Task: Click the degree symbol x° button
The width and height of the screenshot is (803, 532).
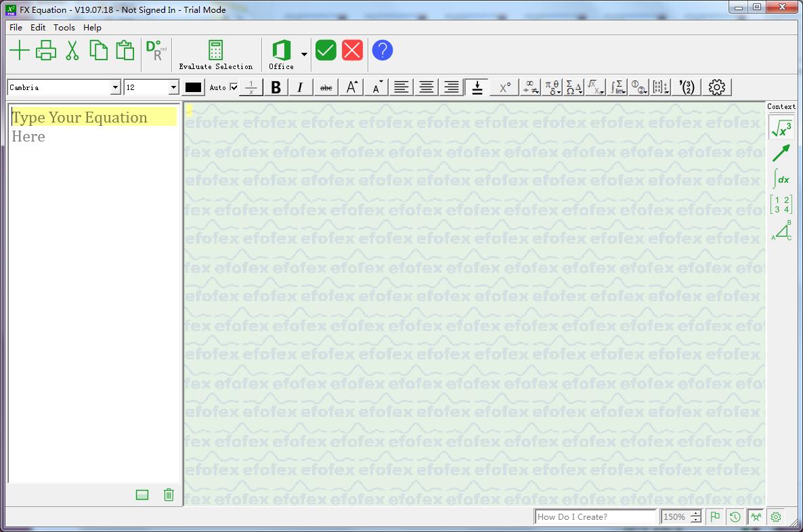Action: [x=504, y=87]
